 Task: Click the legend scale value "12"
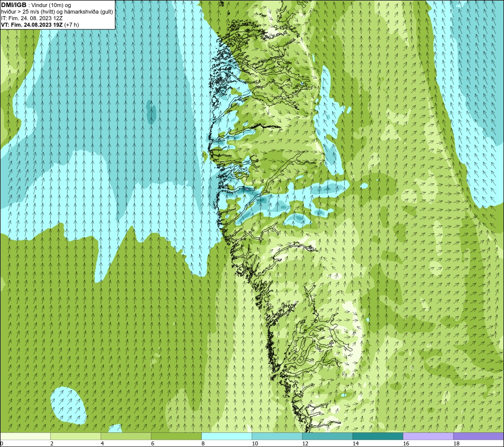[x=305, y=444]
